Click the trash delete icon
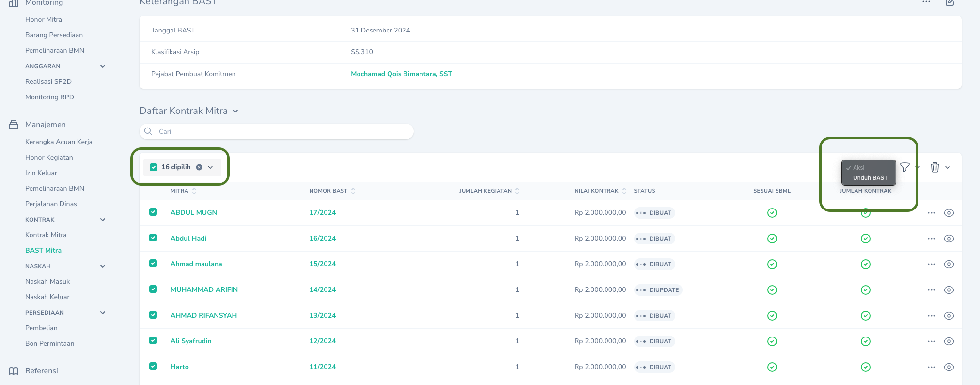Viewport: 980px width, 385px height. (x=935, y=167)
